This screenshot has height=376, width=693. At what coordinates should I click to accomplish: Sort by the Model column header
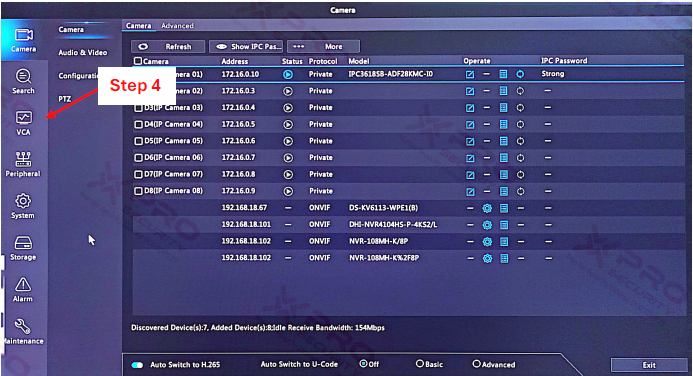358,61
